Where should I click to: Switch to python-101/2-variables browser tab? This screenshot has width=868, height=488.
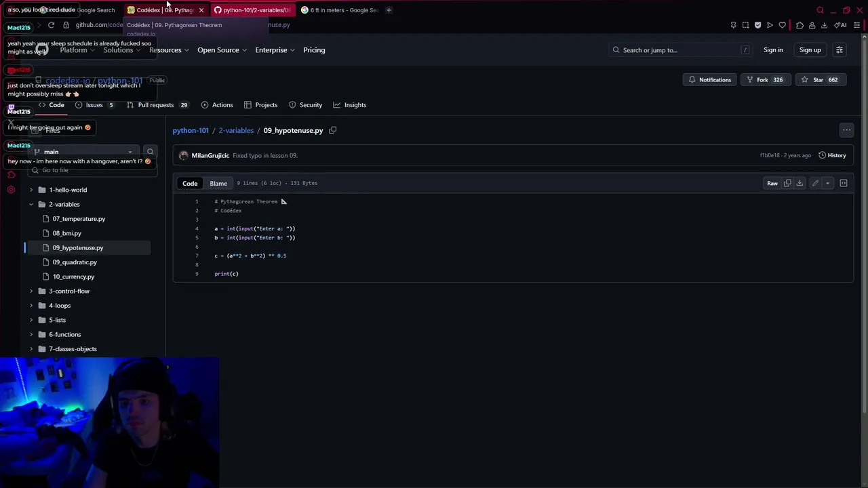[x=253, y=10]
